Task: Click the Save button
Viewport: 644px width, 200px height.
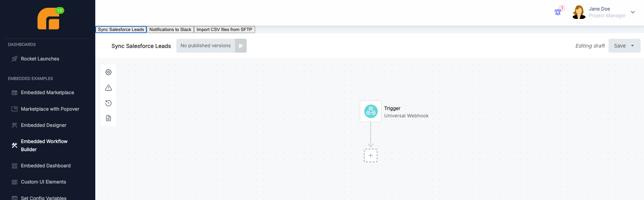Action: coord(619,46)
